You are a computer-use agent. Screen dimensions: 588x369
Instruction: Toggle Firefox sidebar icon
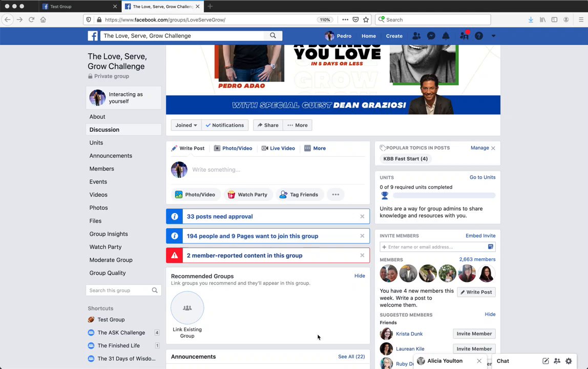pyautogui.click(x=554, y=19)
